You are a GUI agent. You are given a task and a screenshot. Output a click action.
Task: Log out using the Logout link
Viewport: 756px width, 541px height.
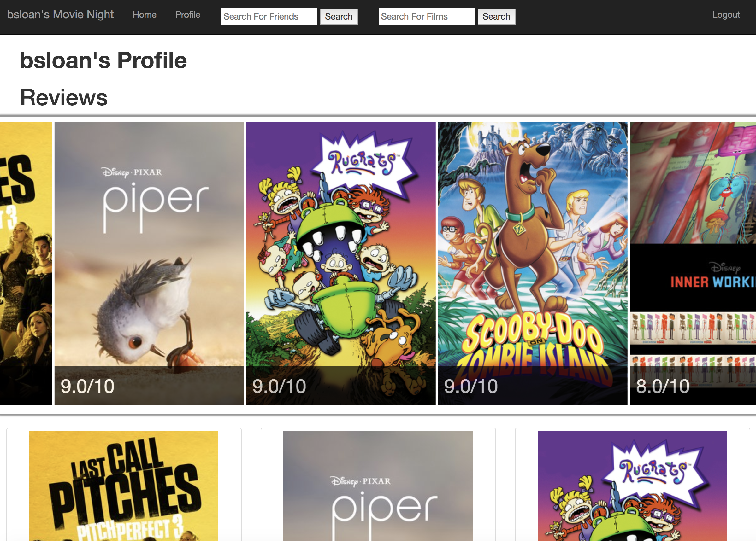coord(726,15)
